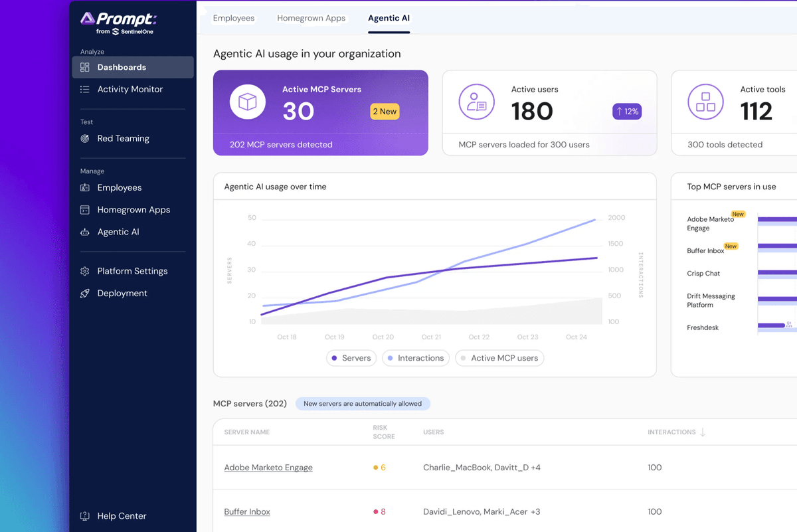Switch to the Employees tab
The image size is (797, 532).
coord(234,18)
